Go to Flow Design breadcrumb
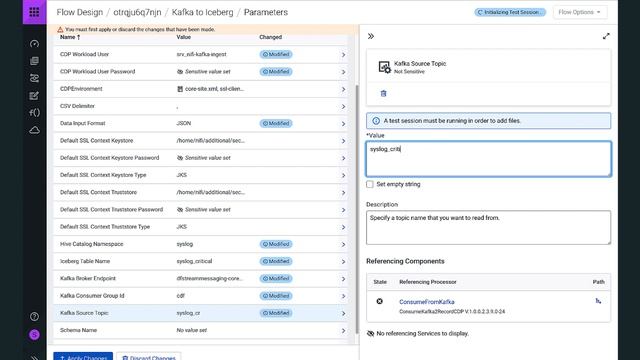640x360 pixels. tap(80, 12)
